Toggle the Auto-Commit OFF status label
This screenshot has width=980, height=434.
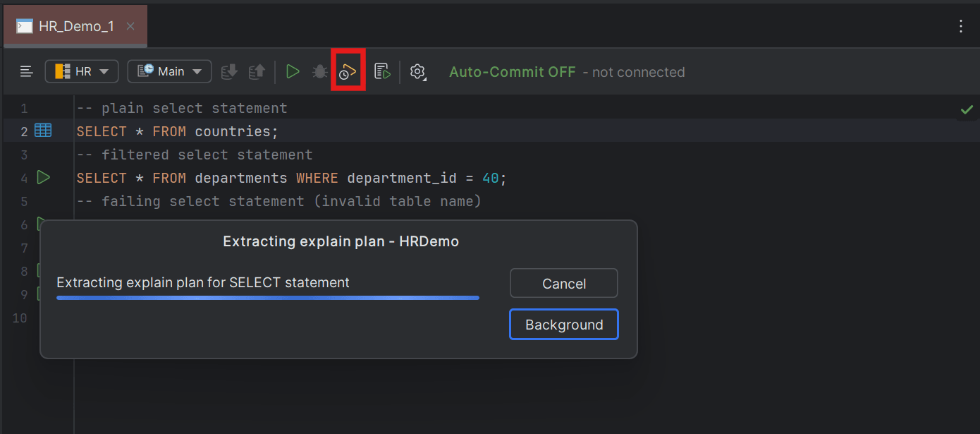coord(513,72)
